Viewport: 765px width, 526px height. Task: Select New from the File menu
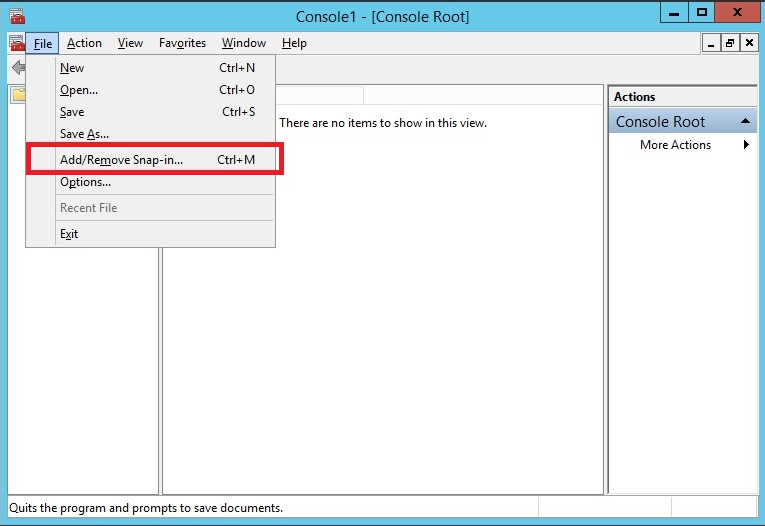coord(72,68)
